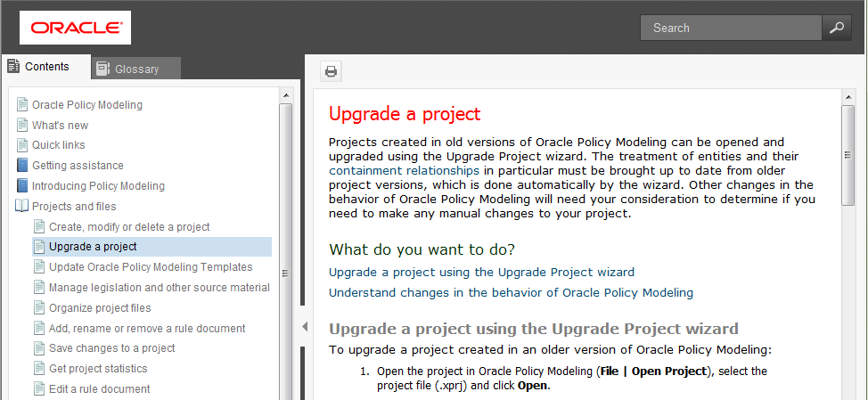Open Update Oracle Policy Modeling Templates
This screenshot has width=868, height=400.
coord(151,266)
